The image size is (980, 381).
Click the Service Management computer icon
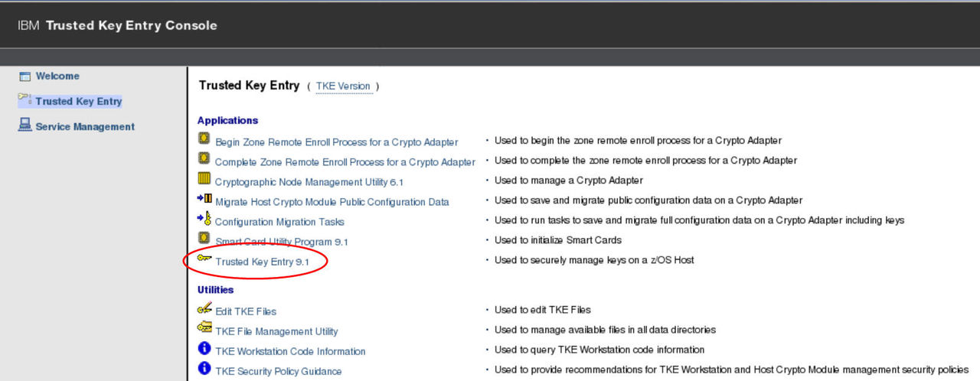(x=24, y=125)
